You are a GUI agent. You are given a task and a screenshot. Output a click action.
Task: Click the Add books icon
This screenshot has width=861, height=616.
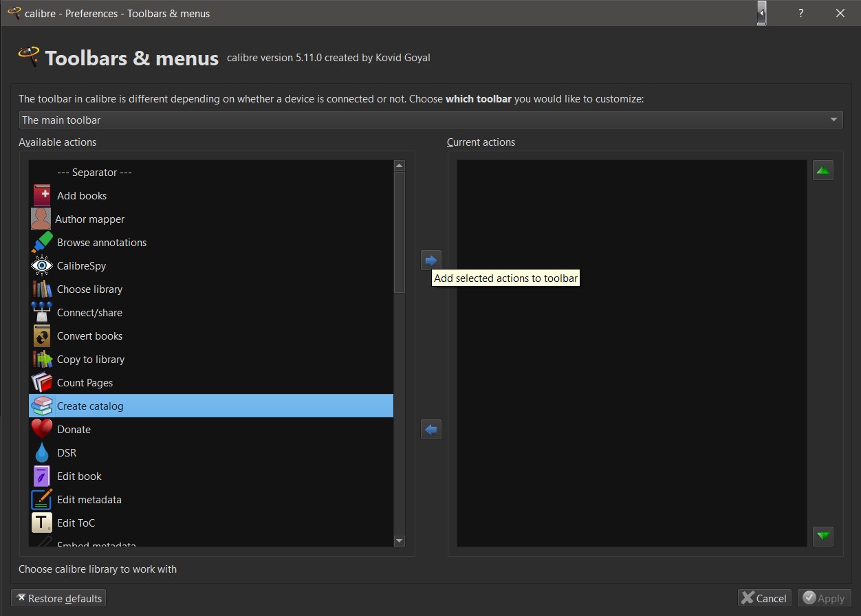point(42,195)
